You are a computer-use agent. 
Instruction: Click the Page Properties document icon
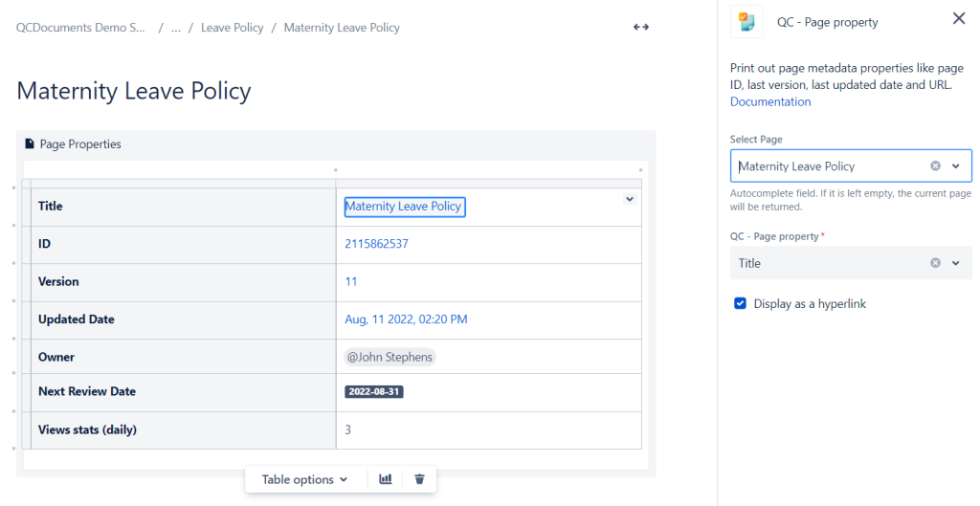[30, 143]
